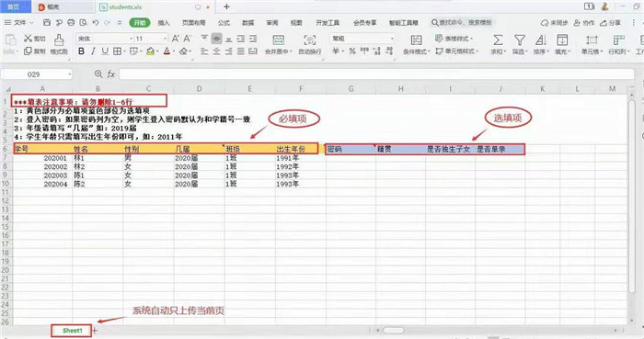Screen dimensions: 644x339
Task: Click the Align text right icon
Action: point(229,51)
